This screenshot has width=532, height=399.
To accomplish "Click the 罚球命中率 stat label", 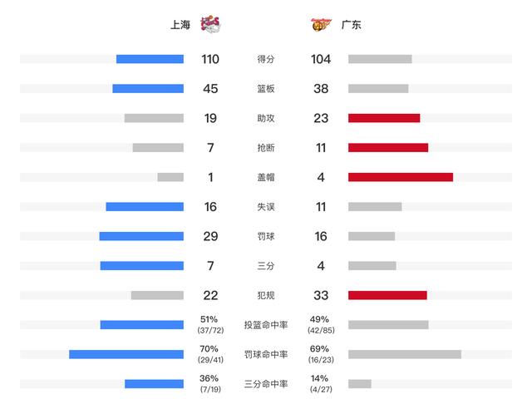I will pos(266,355).
